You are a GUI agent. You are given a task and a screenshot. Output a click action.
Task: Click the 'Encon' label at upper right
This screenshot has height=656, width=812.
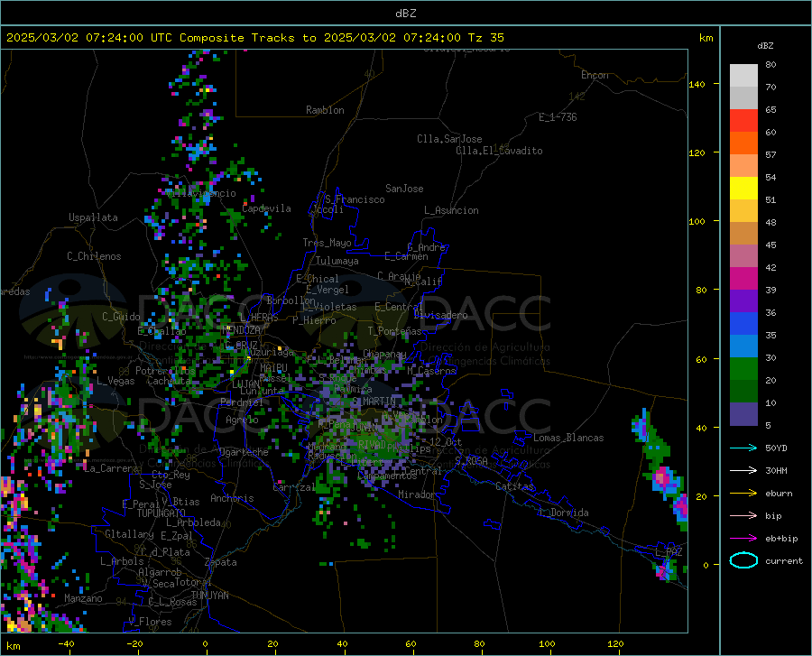point(595,75)
